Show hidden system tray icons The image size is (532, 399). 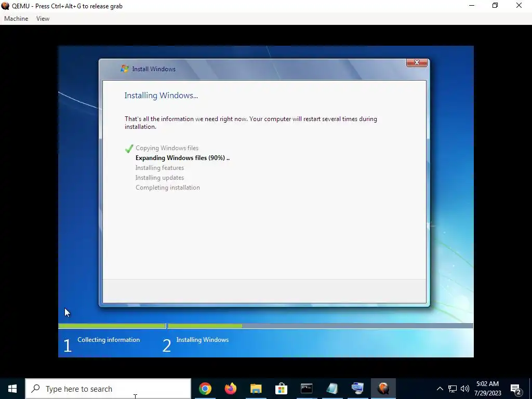[x=440, y=389]
